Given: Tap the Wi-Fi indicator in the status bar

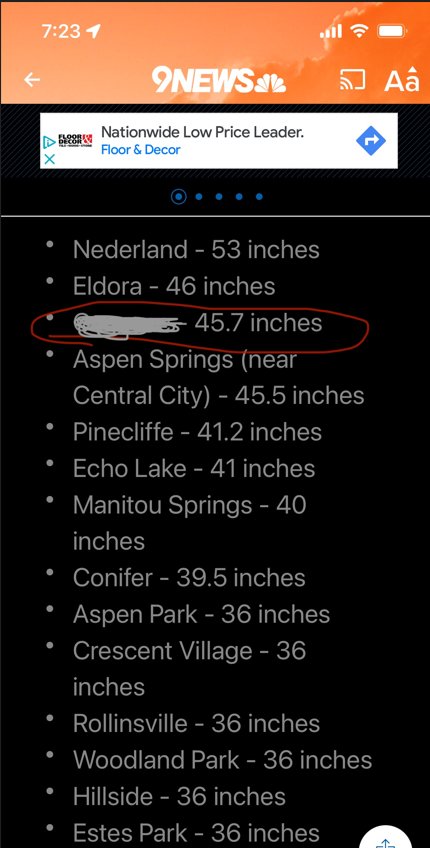Looking at the screenshot, I should [359, 31].
